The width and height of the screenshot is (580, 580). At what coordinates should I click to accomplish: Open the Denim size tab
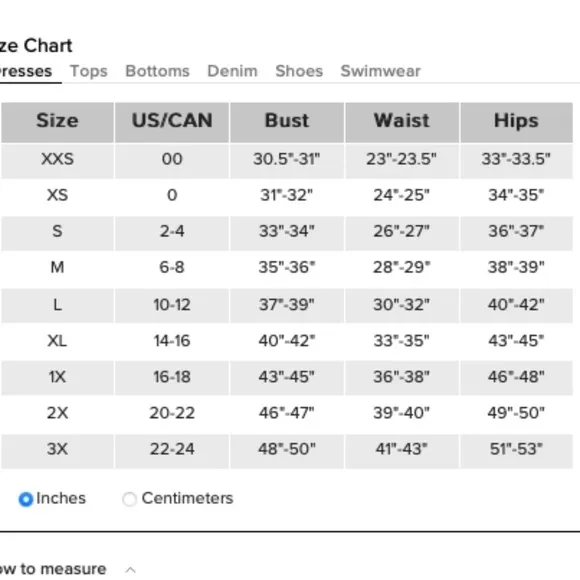pyautogui.click(x=232, y=71)
